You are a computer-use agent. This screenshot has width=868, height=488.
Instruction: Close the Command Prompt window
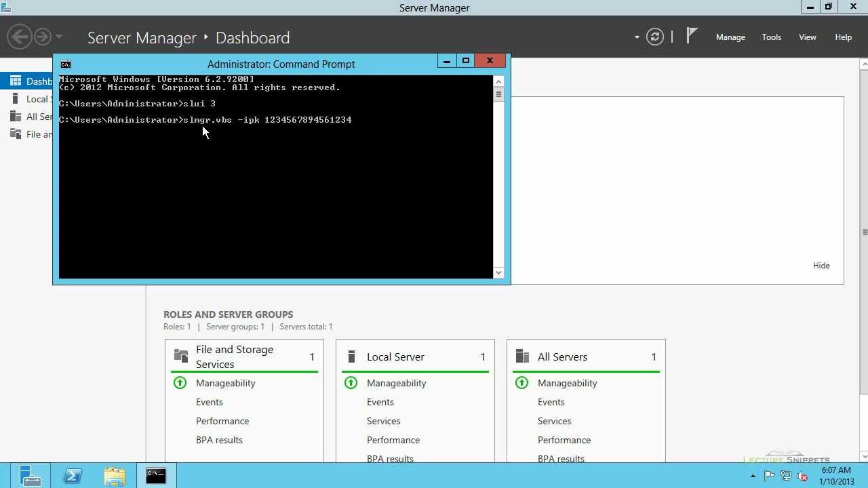coord(490,61)
